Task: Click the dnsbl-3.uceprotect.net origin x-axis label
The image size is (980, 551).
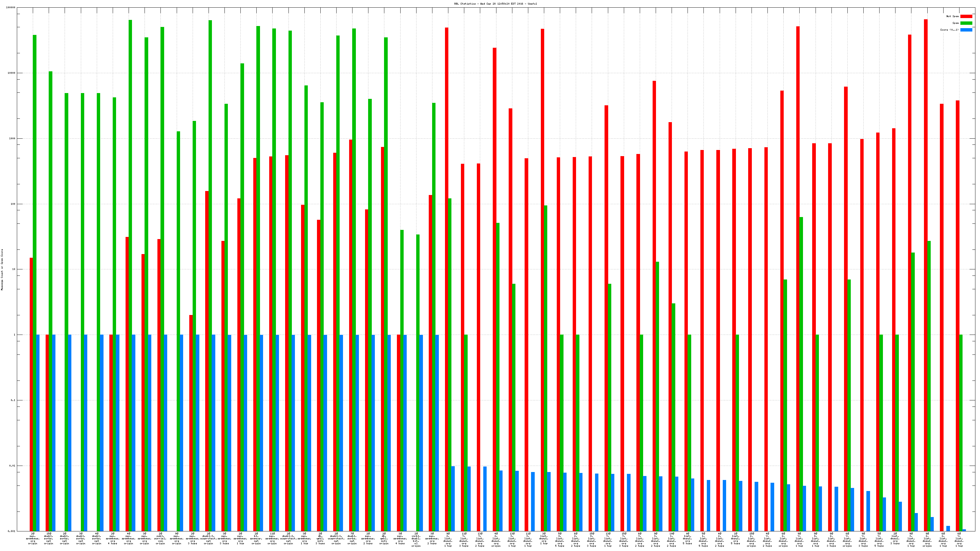Action: pos(209,538)
